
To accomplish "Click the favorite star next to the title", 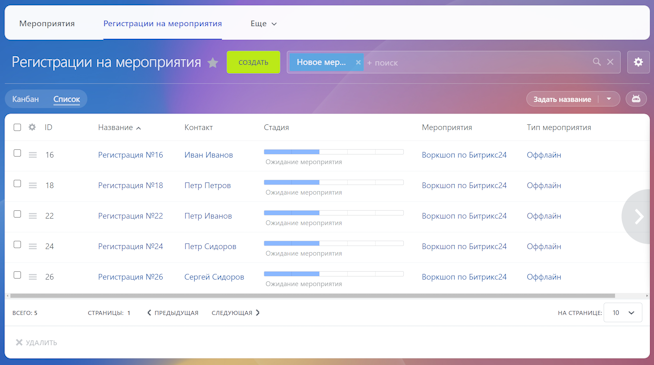I will tap(213, 63).
